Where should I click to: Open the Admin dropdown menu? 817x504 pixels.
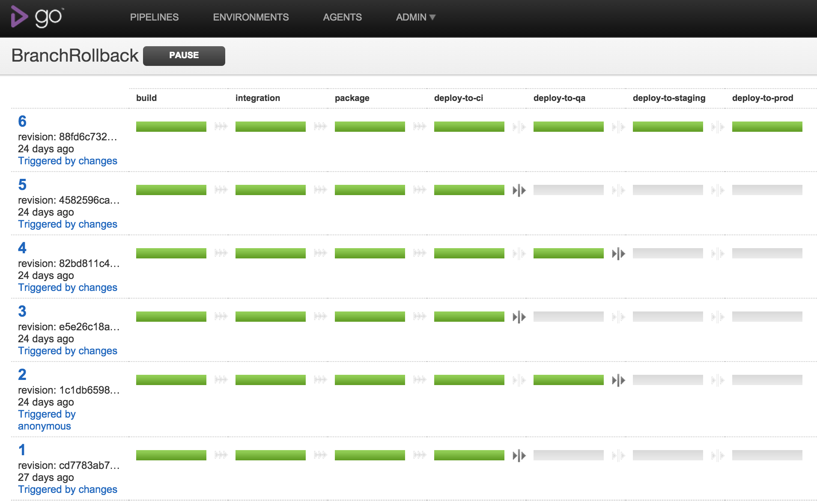click(x=415, y=17)
